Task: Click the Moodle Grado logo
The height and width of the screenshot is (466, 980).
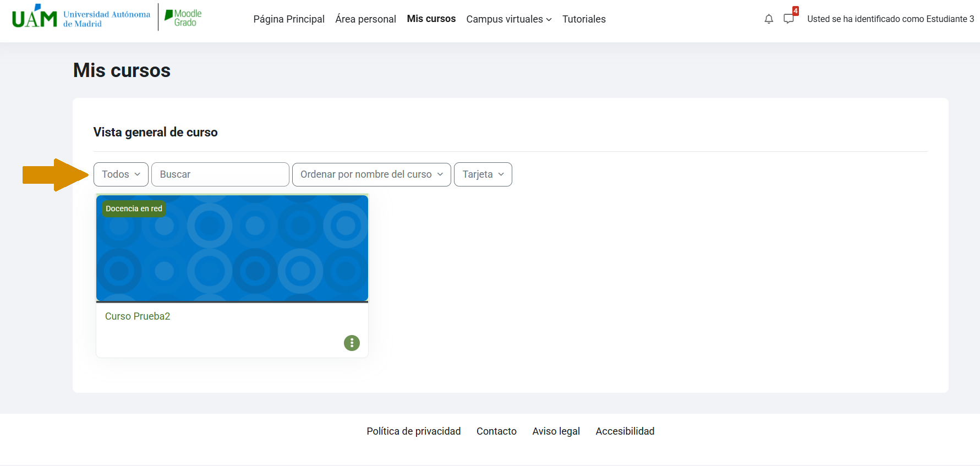Action: (183, 18)
